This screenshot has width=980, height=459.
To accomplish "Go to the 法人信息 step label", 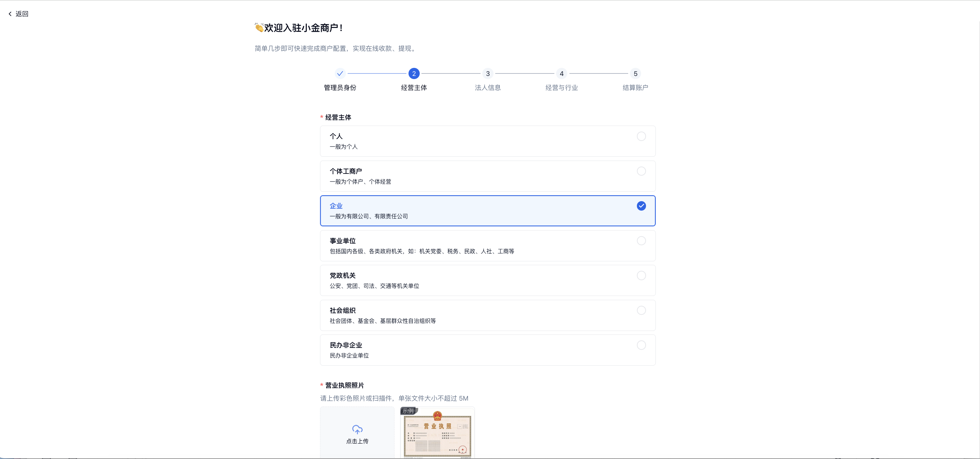I will 488,87.
